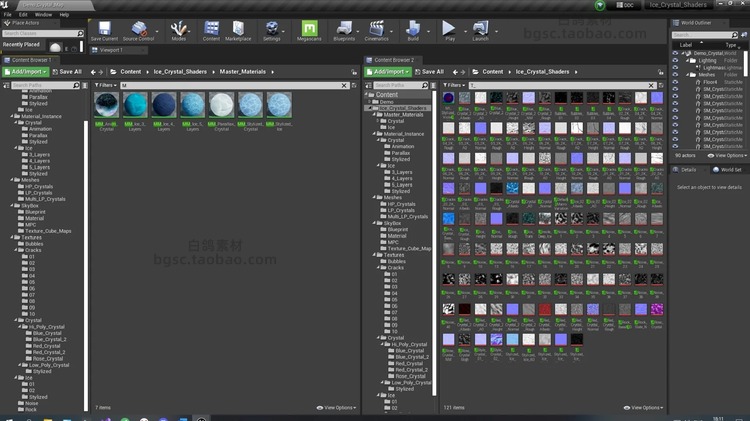Click the Launch toolbar icon
Viewport: 750px width, 421px height.
click(480, 31)
